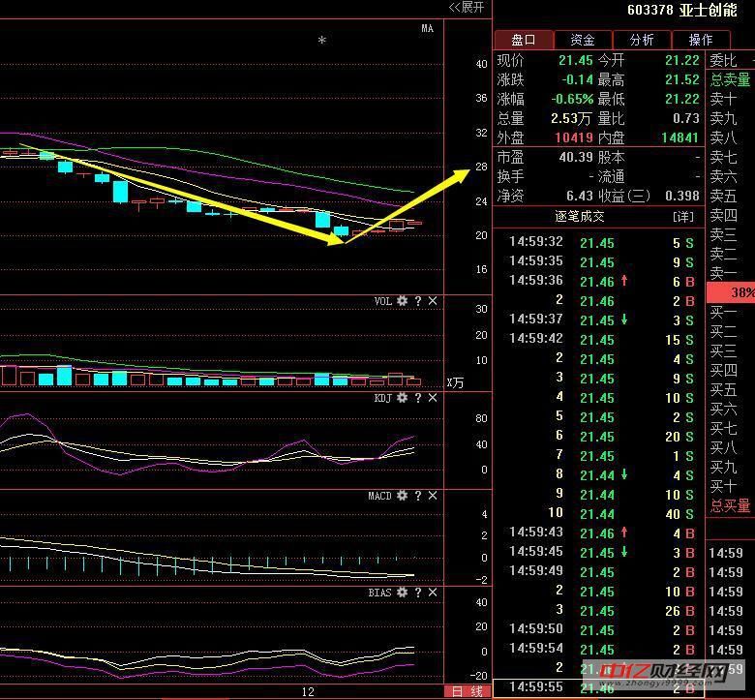Viewport: 755px width, 700px height.
Task: Open BIAS indicator settings gear
Action: [403, 592]
